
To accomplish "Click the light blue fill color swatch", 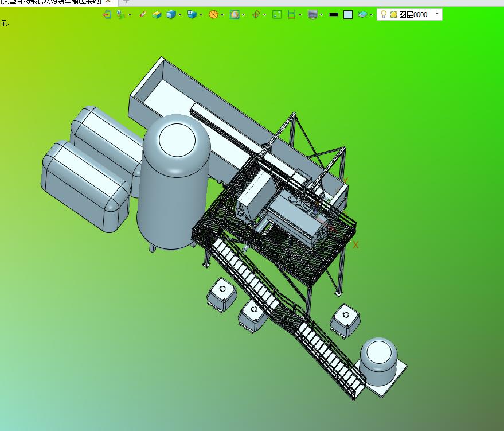I will click(348, 14).
